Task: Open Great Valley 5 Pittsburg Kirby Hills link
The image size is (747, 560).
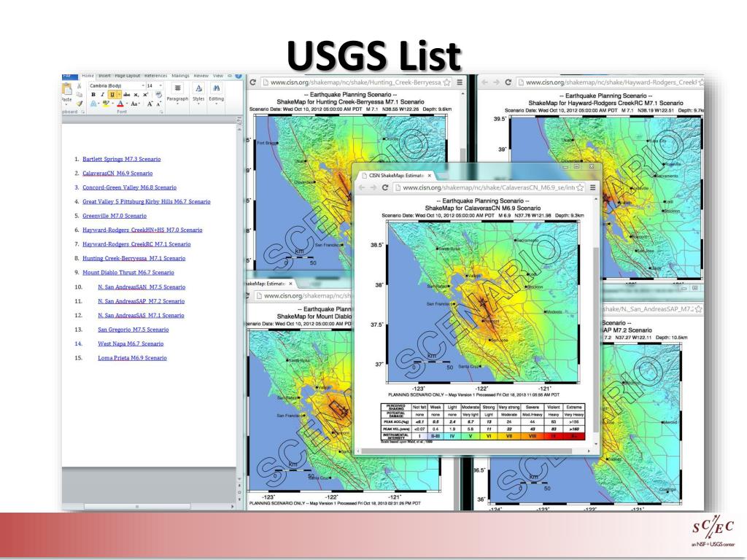Action: coord(146,201)
